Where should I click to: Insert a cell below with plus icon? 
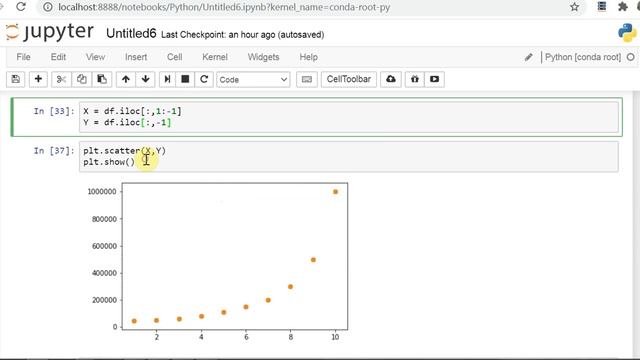[x=38, y=79]
